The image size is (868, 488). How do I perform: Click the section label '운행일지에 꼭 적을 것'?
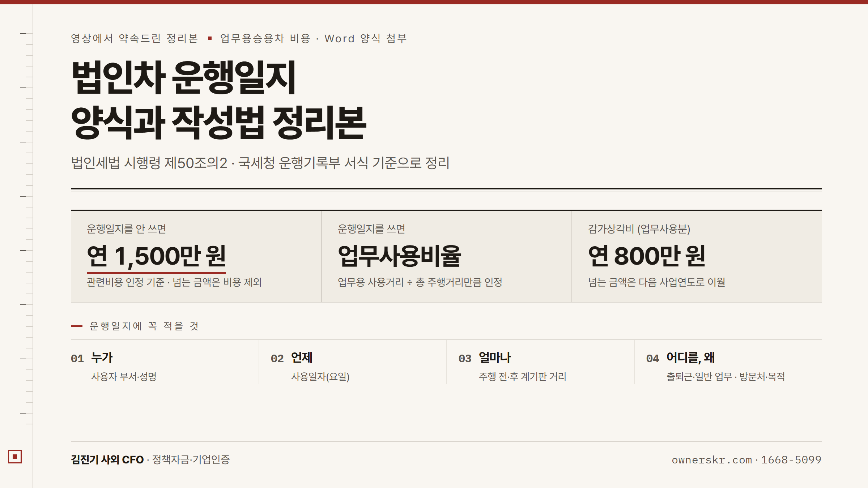144,326
